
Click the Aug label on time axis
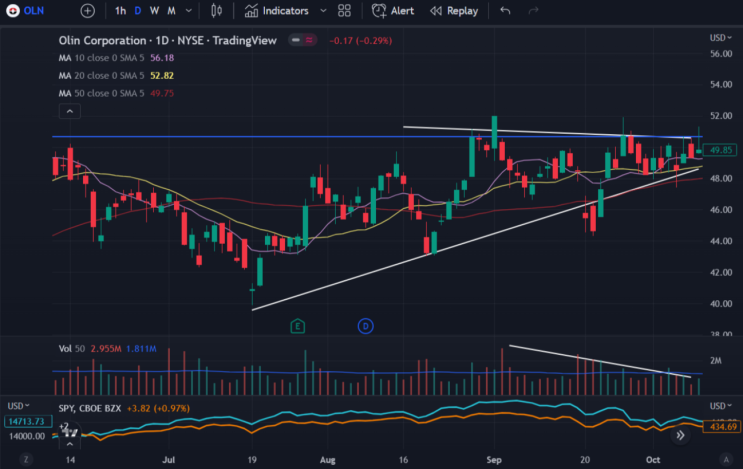point(327,460)
